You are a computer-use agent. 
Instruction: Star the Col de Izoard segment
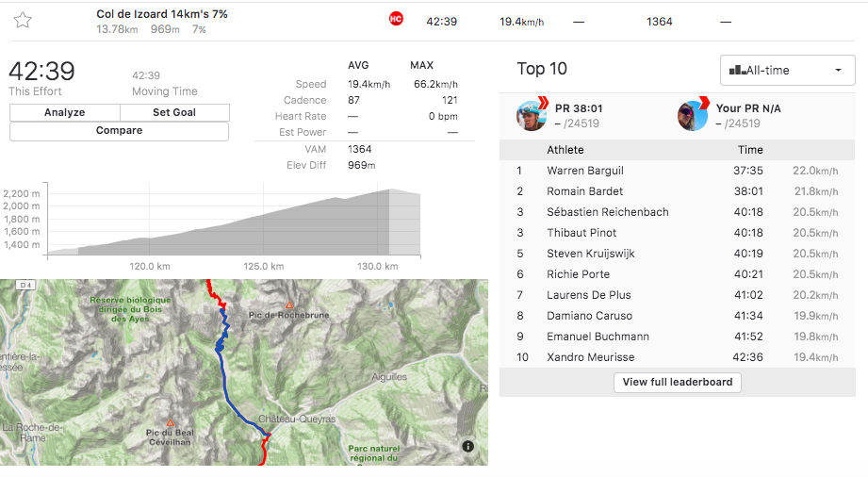click(23, 20)
